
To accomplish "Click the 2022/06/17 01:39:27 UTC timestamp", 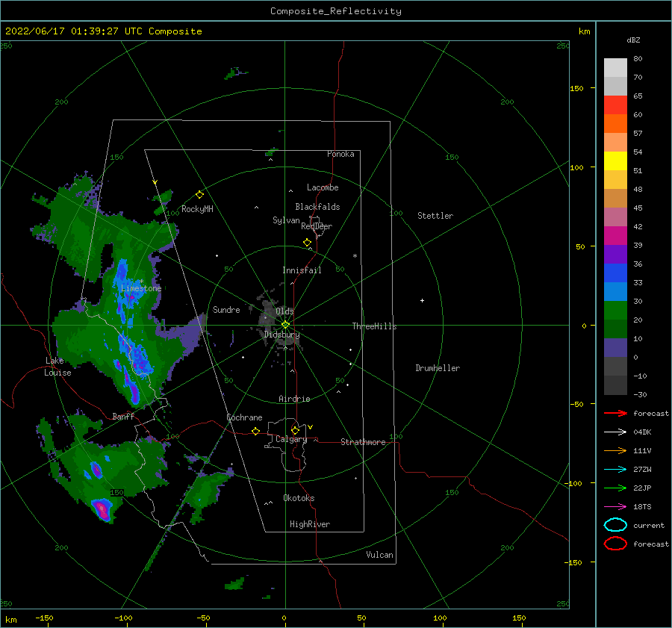I will point(103,31).
